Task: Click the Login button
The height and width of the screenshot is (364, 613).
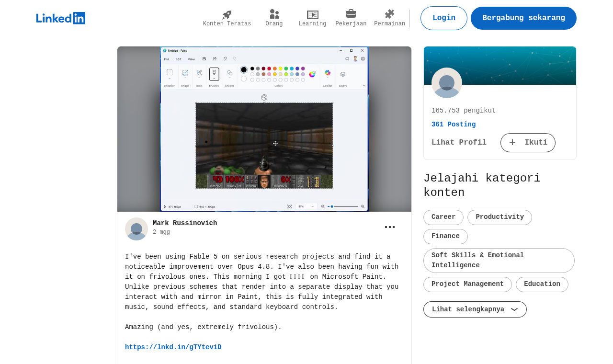Action: (444, 18)
